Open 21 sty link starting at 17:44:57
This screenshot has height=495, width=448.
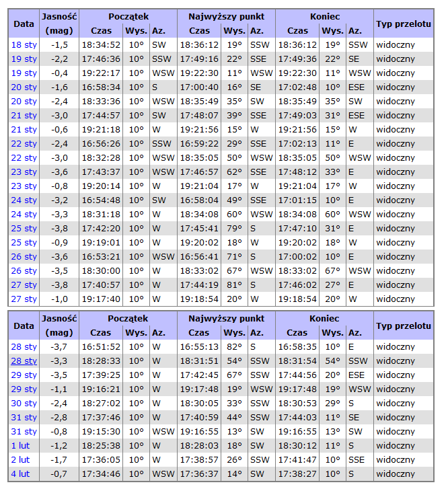tap(24, 116)
